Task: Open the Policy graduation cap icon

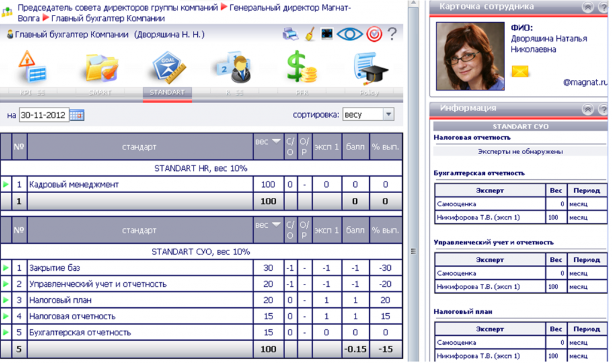Action: (x=370, y=69)
